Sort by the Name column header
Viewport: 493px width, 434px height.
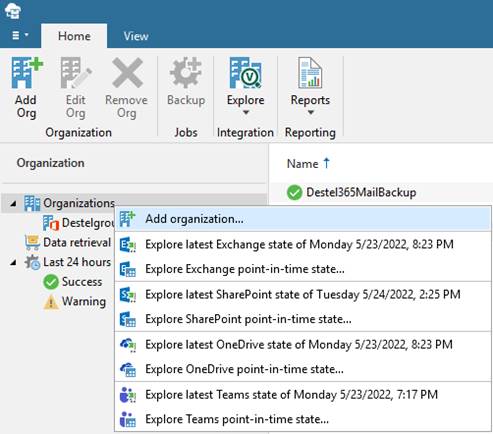(x=303, y=164)
